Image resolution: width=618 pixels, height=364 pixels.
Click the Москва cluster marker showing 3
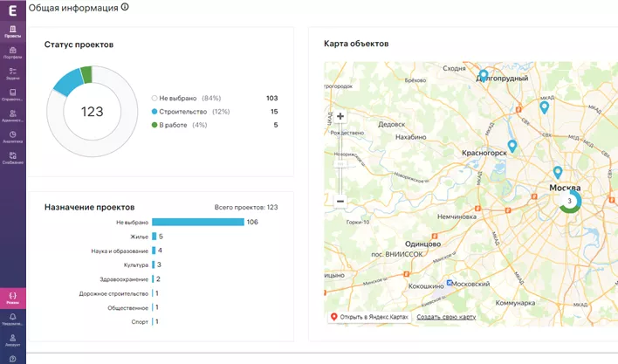(569, 202)
